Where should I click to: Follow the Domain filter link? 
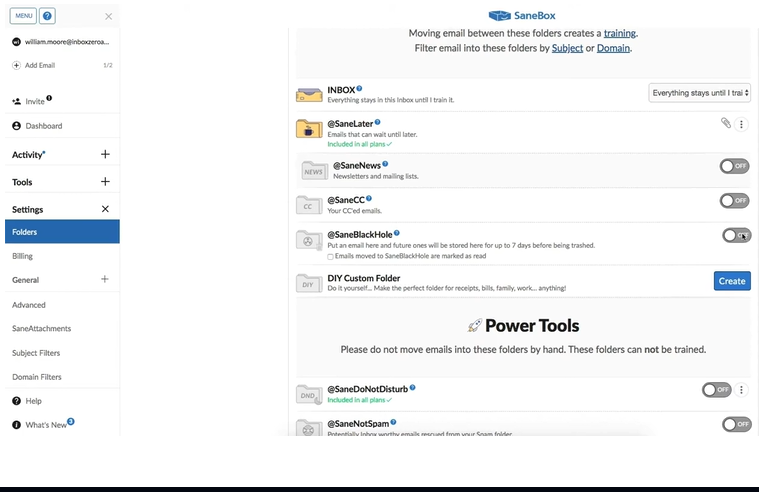[x=613, y=48]
